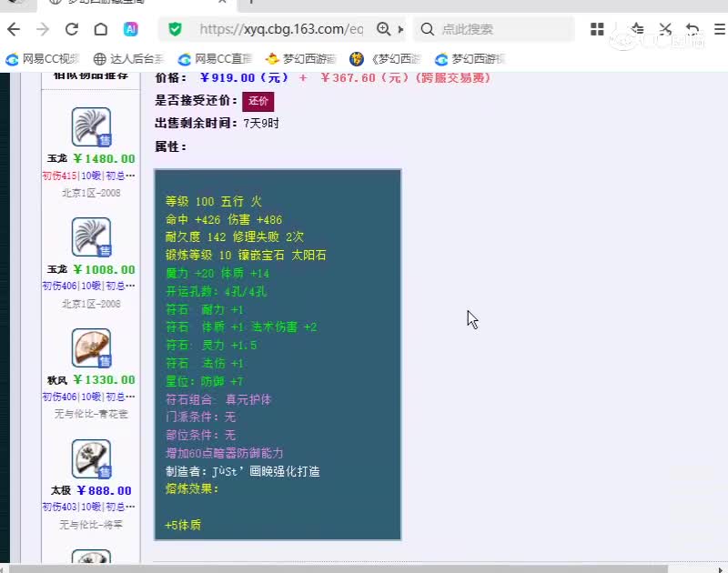The width and height of the screenshot is (728, 573).
Task: Click the scroll-right arrow of horizontal scrollbar
Action: pyautogui.click(x=721, y=568)
